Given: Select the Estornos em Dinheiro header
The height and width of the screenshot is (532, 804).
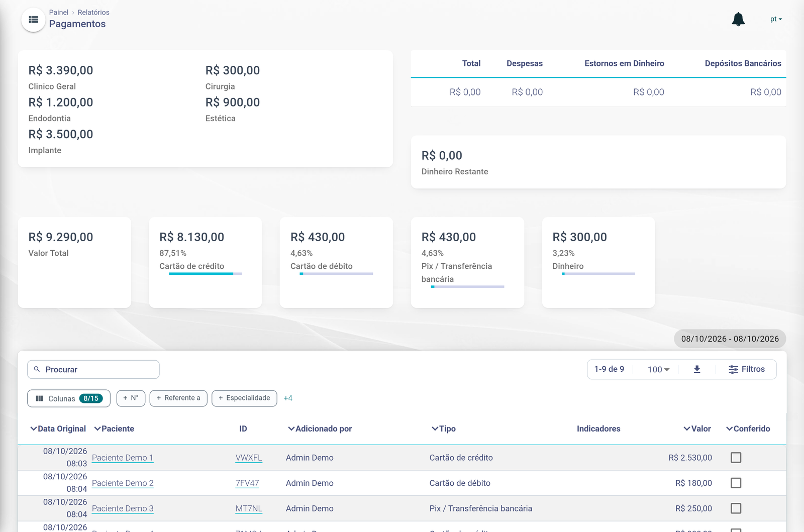Looking at the screenshot, I should (624, 63).
